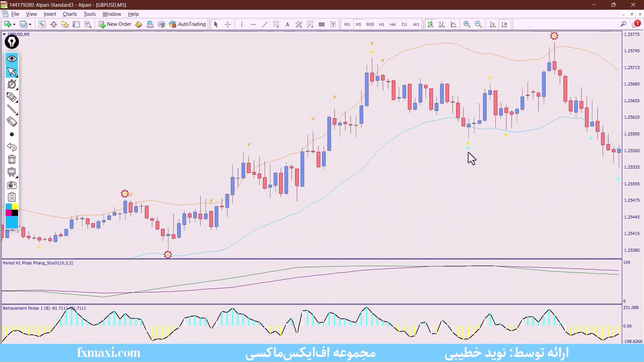Viewport: 644px width, 362px height.
Task: Click the undo arrow in side panel
Action: [12, 147]
